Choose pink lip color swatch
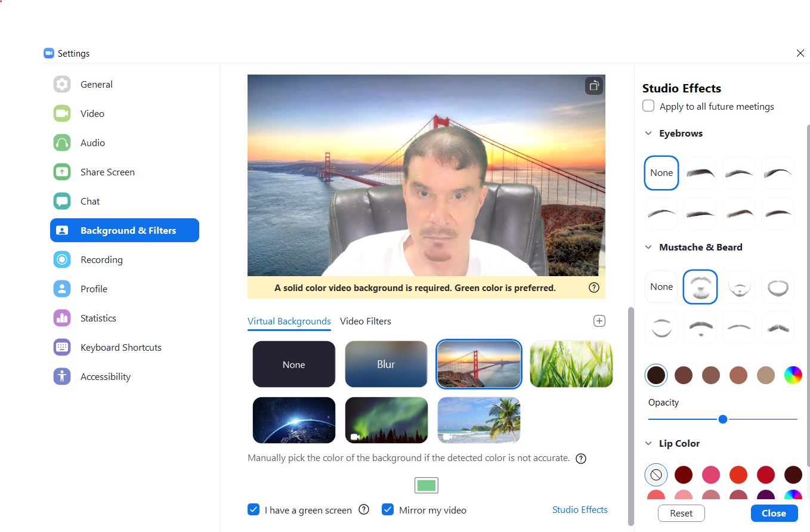The width and height of the screenshot is (810, 532). coord(711,475)
